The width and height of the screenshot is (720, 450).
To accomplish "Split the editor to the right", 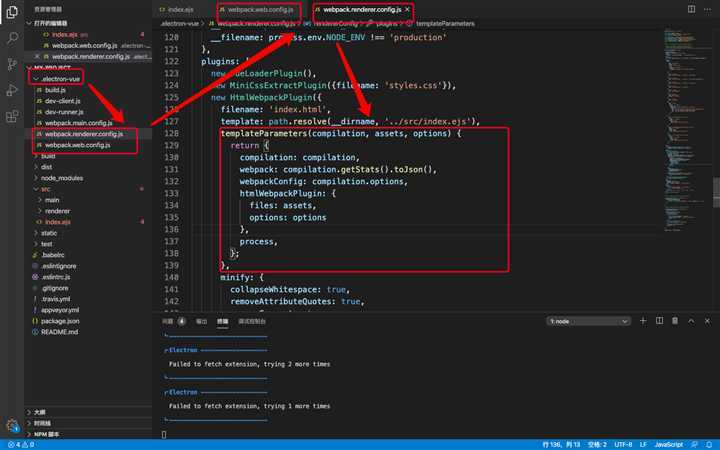I will 691,9.
